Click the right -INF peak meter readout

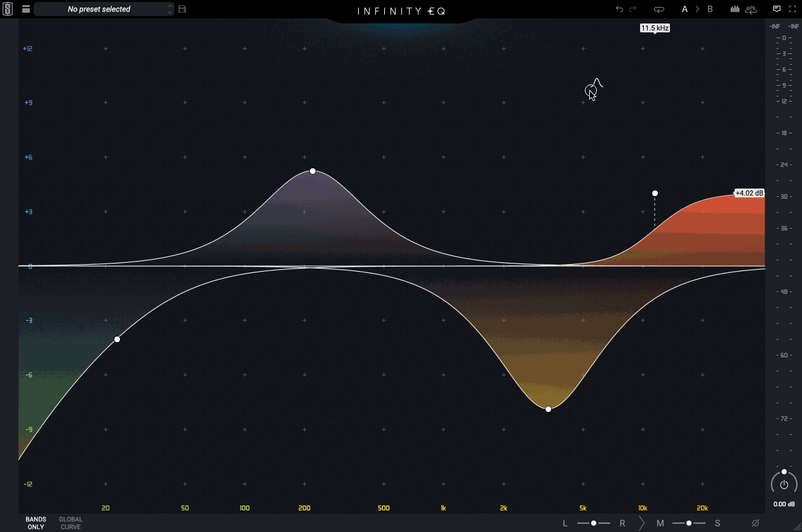click(794, 27)
